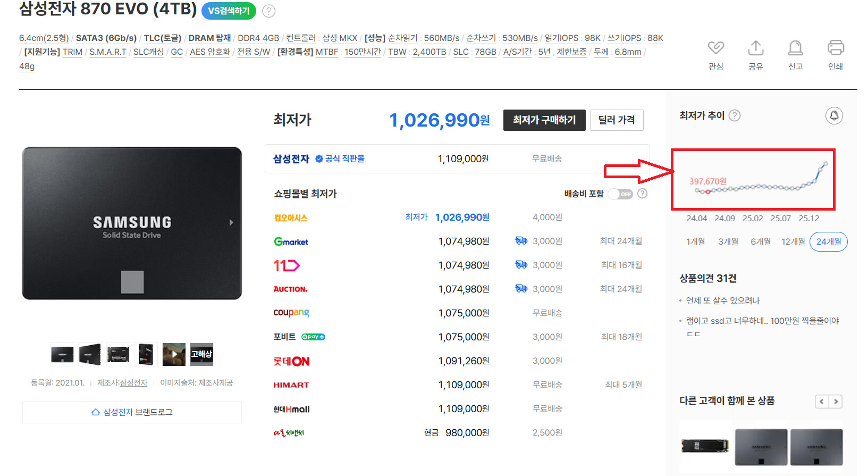Click the Gmarket 최대 24개월 installment text
This screenshot has width=868, height=476.
pos(621,241)
